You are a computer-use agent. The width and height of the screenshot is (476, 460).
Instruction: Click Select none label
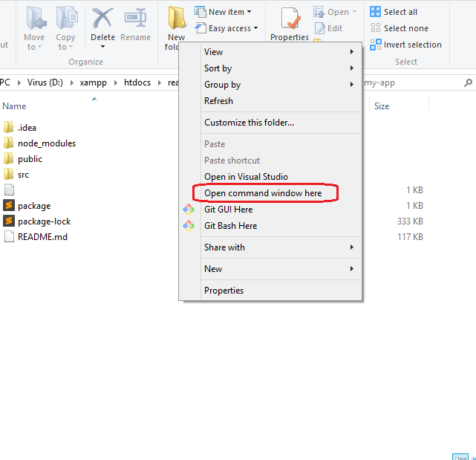click(406, 28)
